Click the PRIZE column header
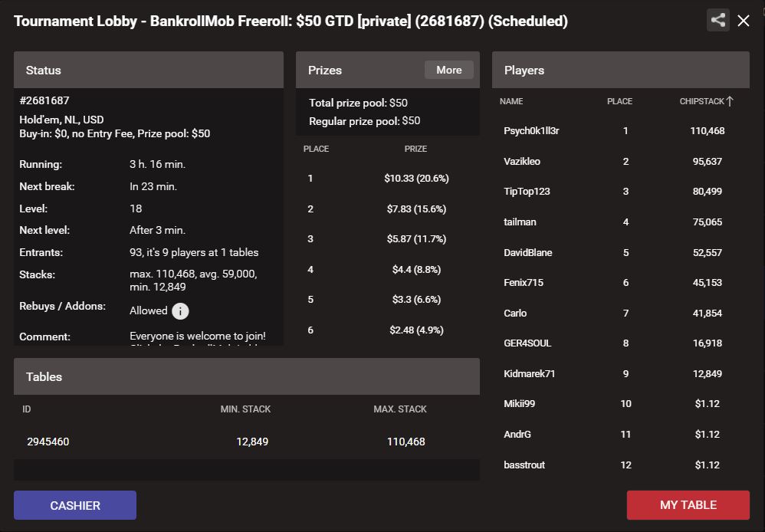The image size is (765, 532). click(415, 149)
